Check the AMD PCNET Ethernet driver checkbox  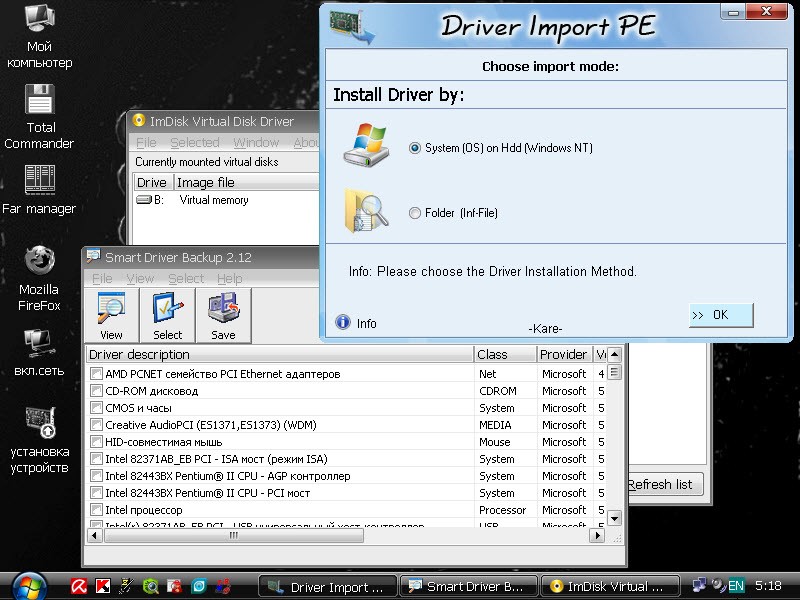tap(96, 373)
